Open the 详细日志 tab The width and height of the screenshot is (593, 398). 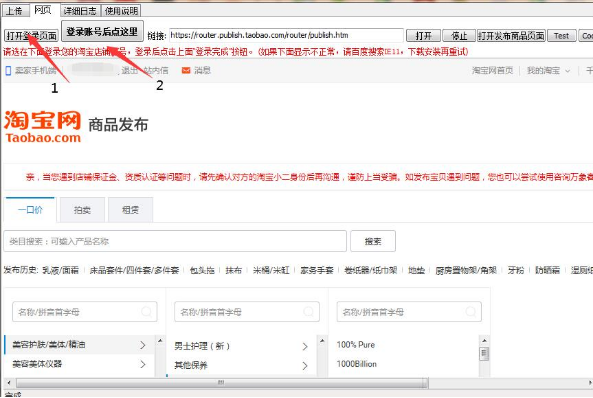(80, 11)
